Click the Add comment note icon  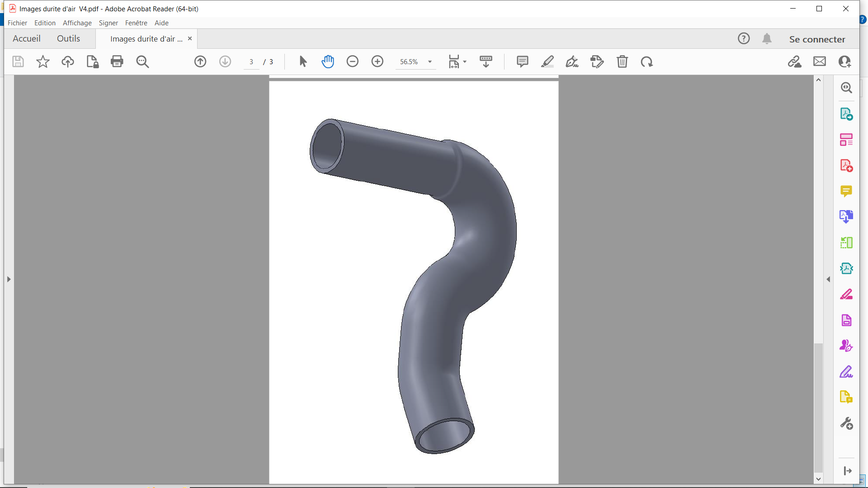[x=522, y=61]
